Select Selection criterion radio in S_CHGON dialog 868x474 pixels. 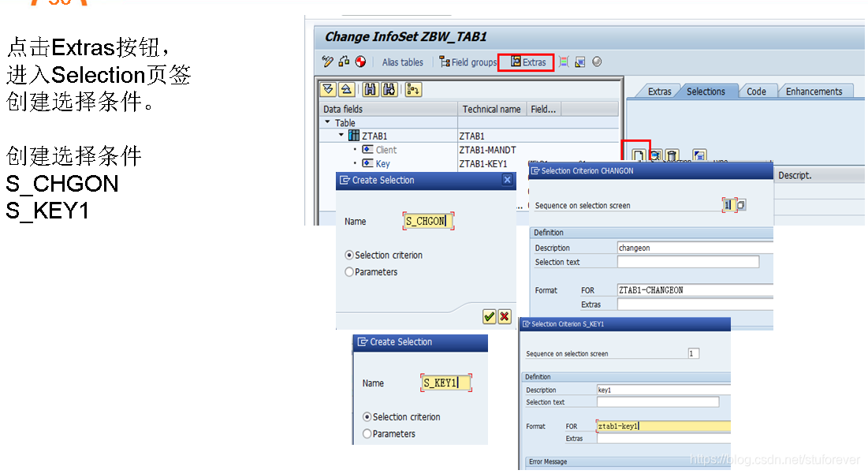coord(349,255)
